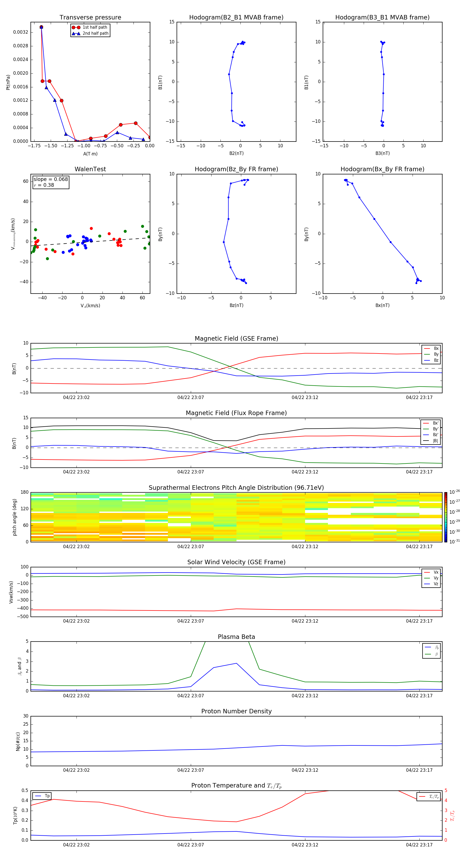
Task: Select the Bx' legend entry
Action: 431,423
